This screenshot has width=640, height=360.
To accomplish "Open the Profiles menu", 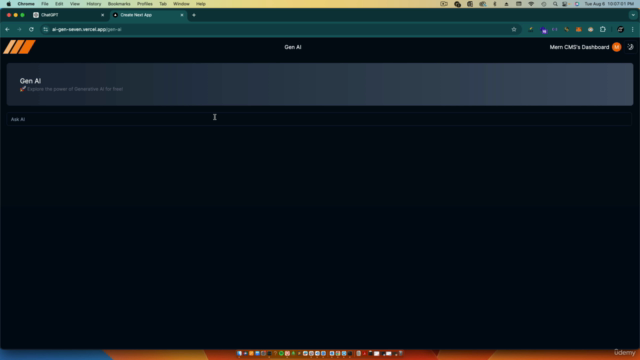I will tap(144, 4).
